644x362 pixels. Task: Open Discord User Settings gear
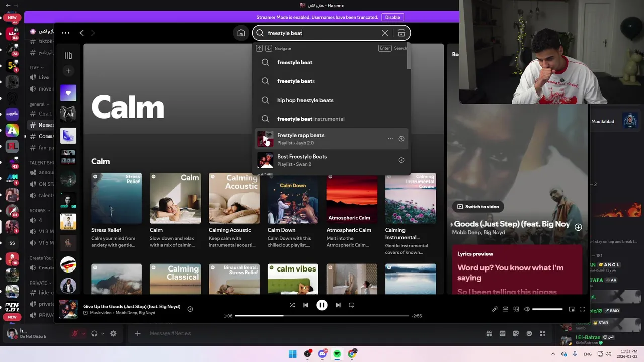point(113,333)
